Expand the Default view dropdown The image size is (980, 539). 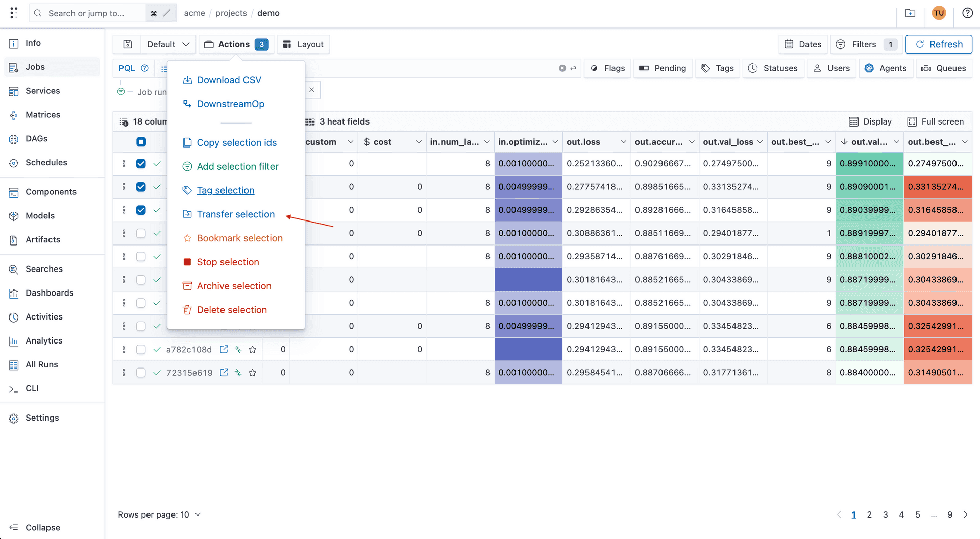(168, 44)
